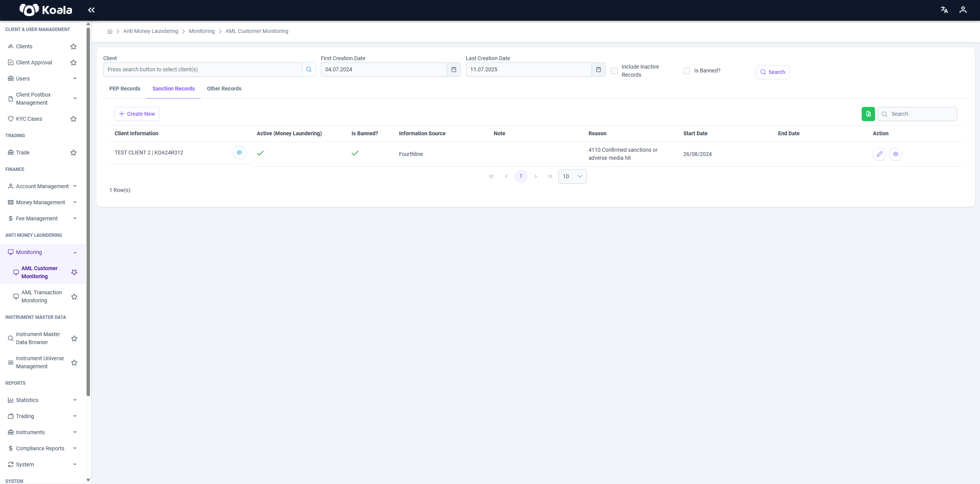
Task: Go to first page of table
Action: click(x=491, y=176)
